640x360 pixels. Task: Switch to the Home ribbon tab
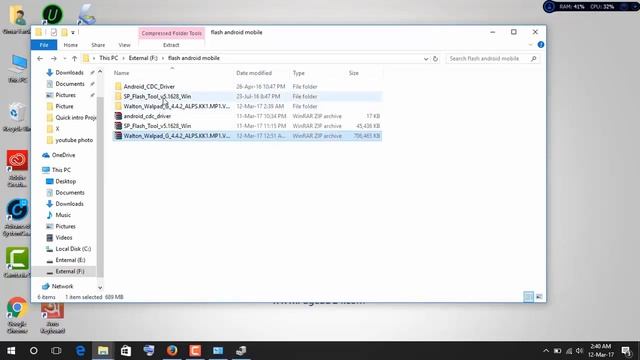click(x=71, y=45)
